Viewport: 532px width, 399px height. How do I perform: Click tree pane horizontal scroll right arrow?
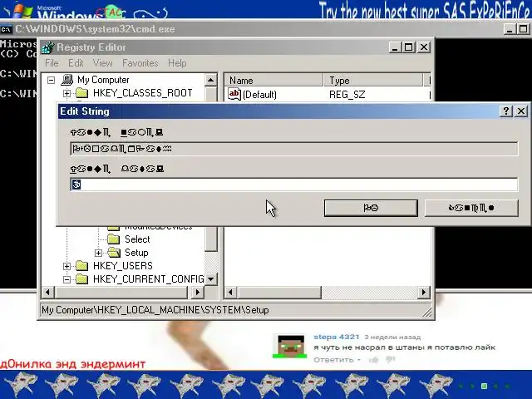point(197,292)
